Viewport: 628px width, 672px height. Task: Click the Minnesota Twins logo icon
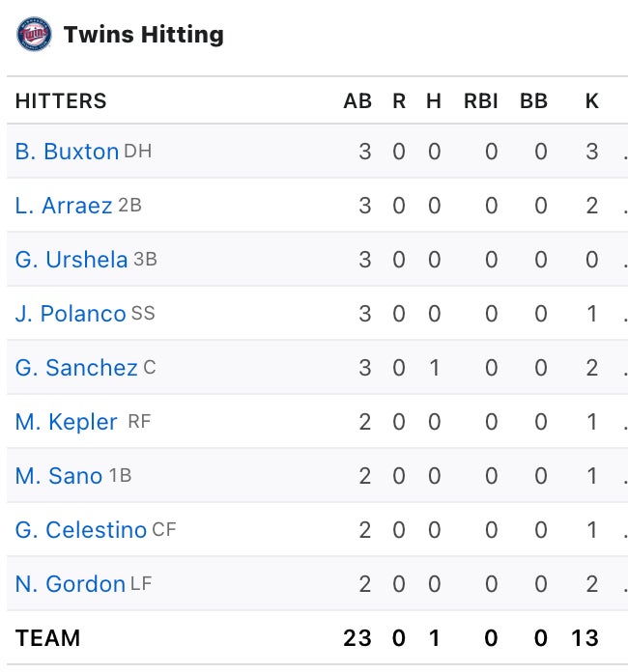point(35,35)
